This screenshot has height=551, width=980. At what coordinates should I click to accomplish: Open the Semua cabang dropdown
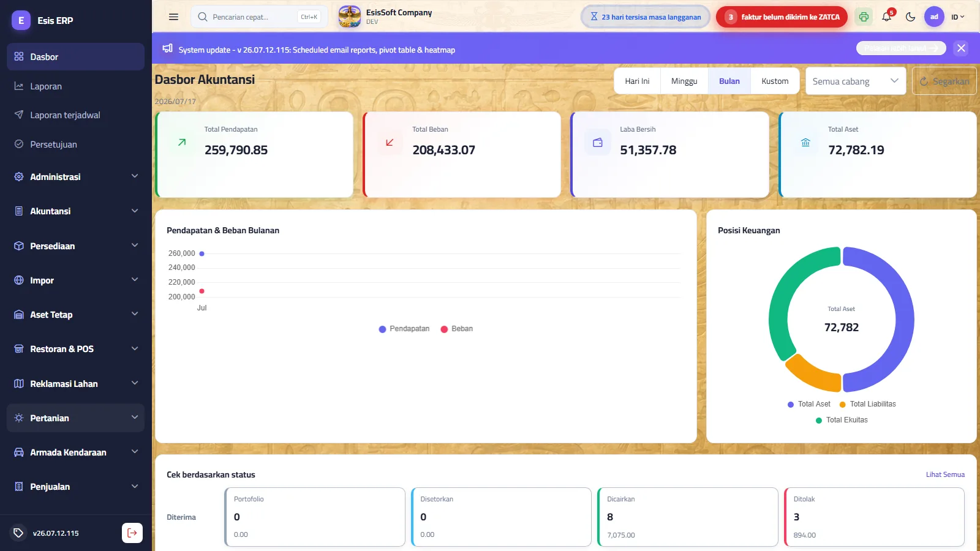(x=856, y=81)
